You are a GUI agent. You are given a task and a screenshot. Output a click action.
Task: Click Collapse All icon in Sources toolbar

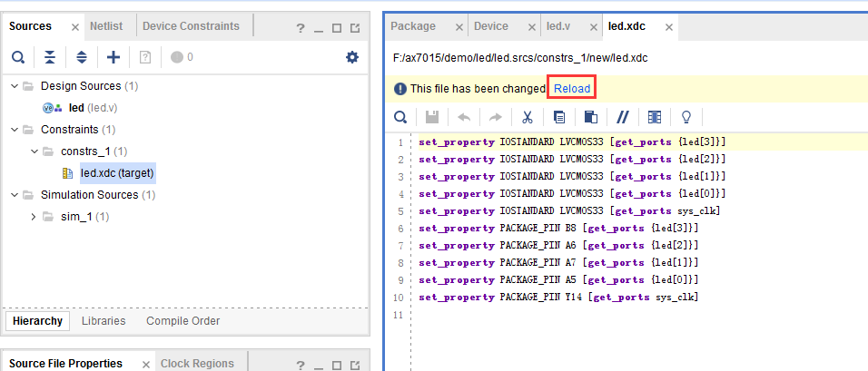click(x=50, y=57)
